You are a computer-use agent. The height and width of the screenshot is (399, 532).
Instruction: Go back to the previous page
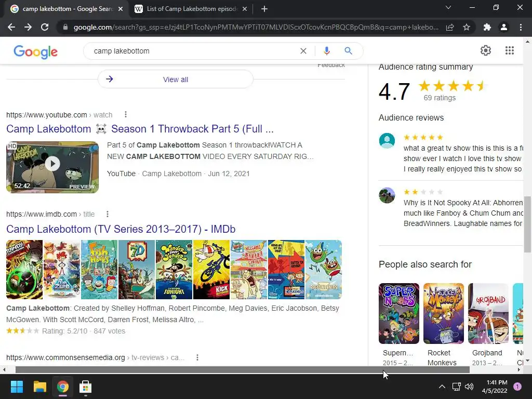[11, 27]
